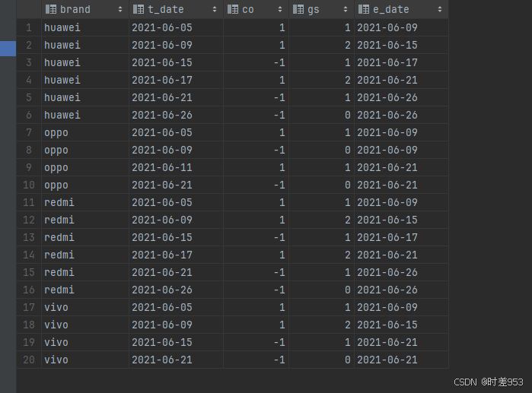
Task: Select the gs column header
Action: (x=322, y=9)
